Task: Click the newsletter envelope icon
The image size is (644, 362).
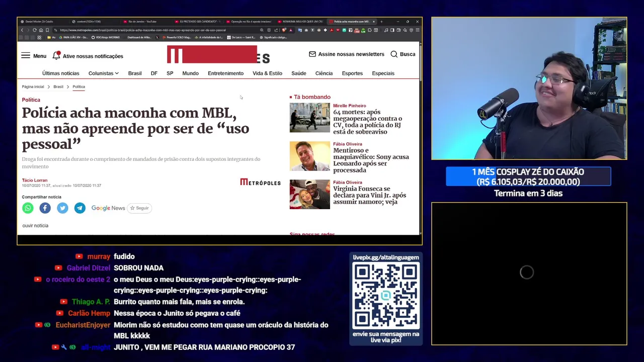Action: tap(312, 54)
